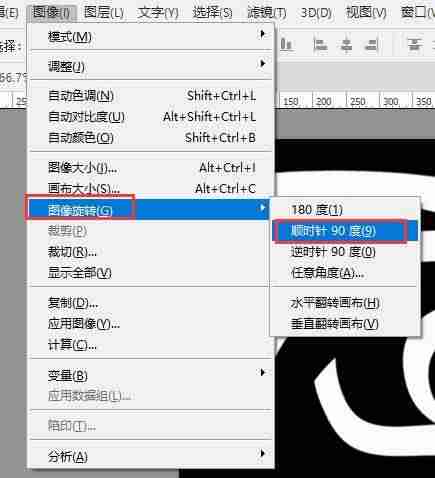Open the 3D(D) menu

(316, 13)
